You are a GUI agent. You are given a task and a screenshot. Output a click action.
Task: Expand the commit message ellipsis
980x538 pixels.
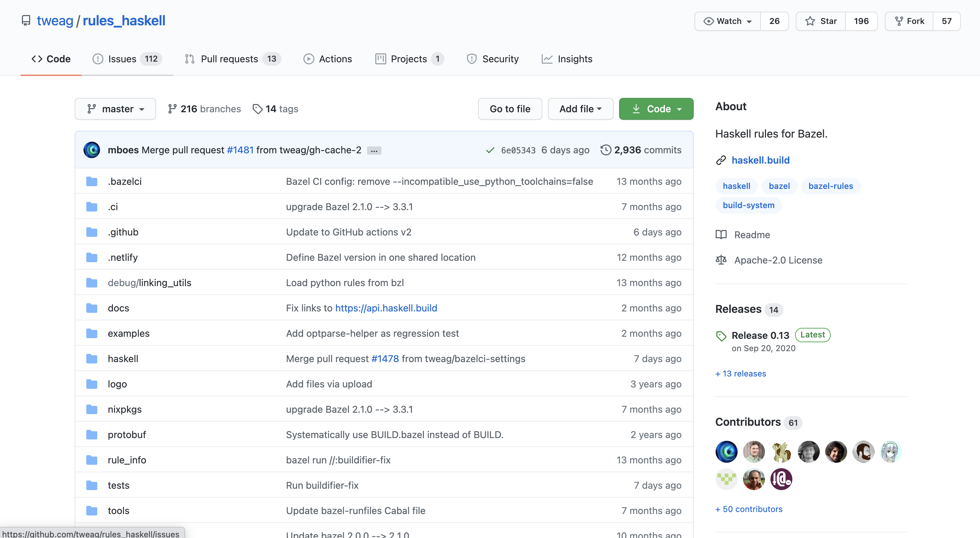(374, 151)
